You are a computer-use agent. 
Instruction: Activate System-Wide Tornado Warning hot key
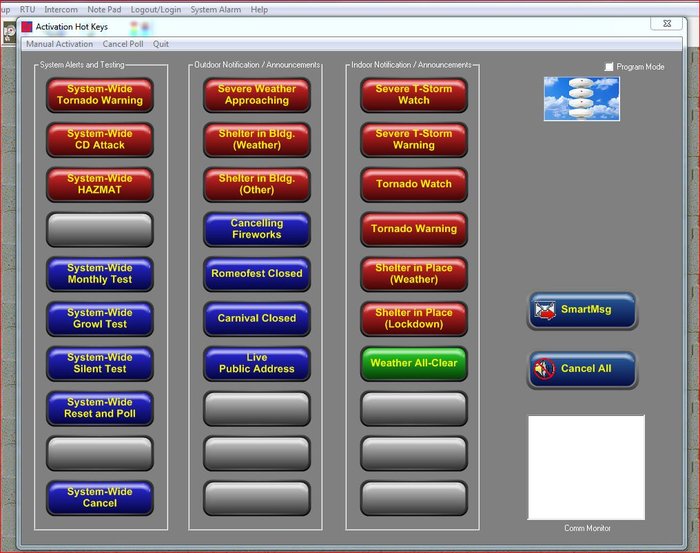(x=100, y=95)
